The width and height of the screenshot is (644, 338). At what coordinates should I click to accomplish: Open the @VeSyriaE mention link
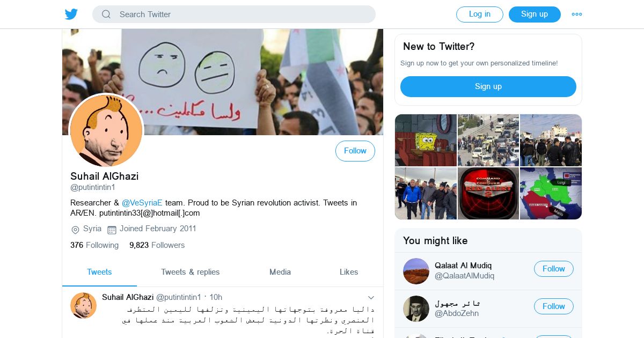(x=142, y=203)
